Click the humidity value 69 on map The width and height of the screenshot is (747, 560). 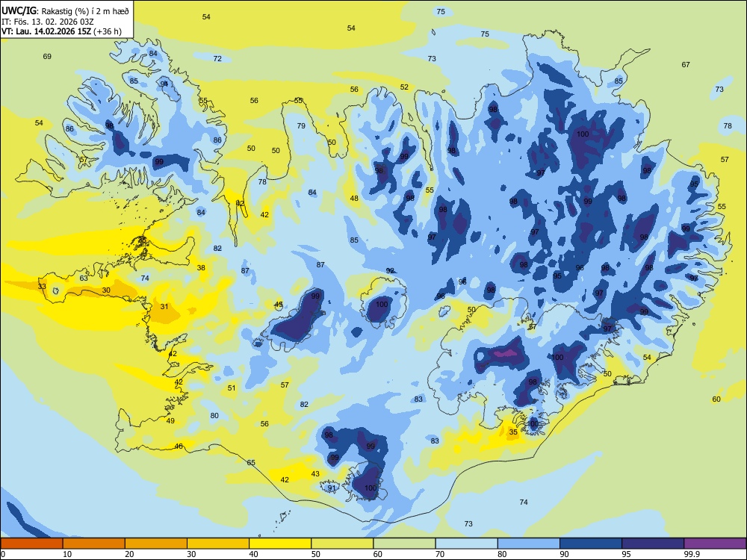(x=47, y=56)
